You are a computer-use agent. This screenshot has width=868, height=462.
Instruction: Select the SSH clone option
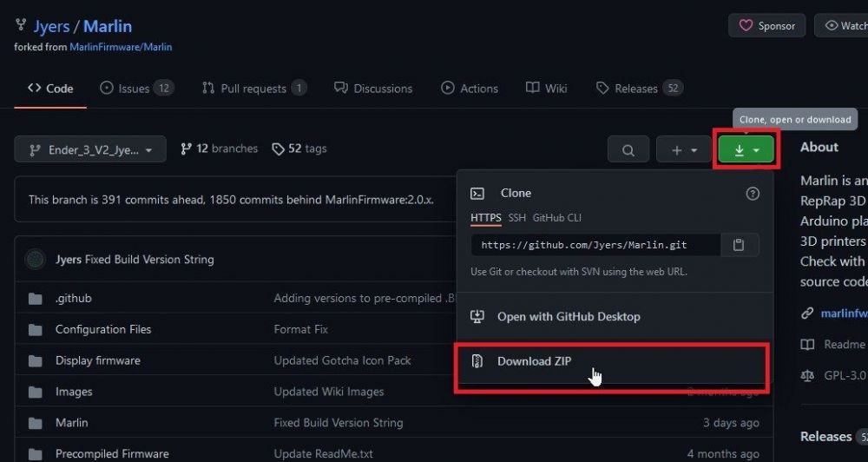[x=516, y=218]
